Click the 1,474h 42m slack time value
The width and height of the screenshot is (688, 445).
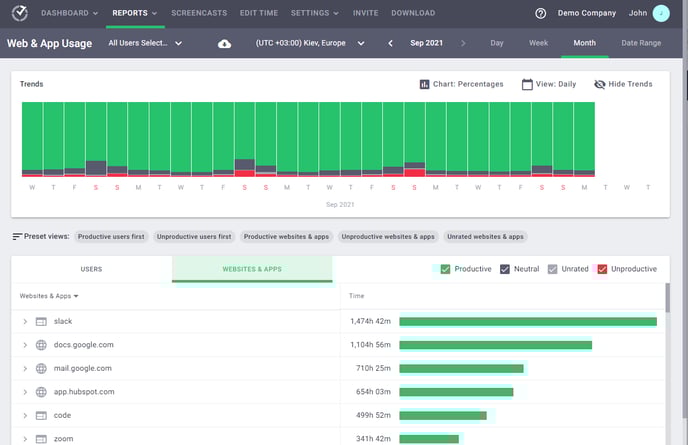click(370, 322)
